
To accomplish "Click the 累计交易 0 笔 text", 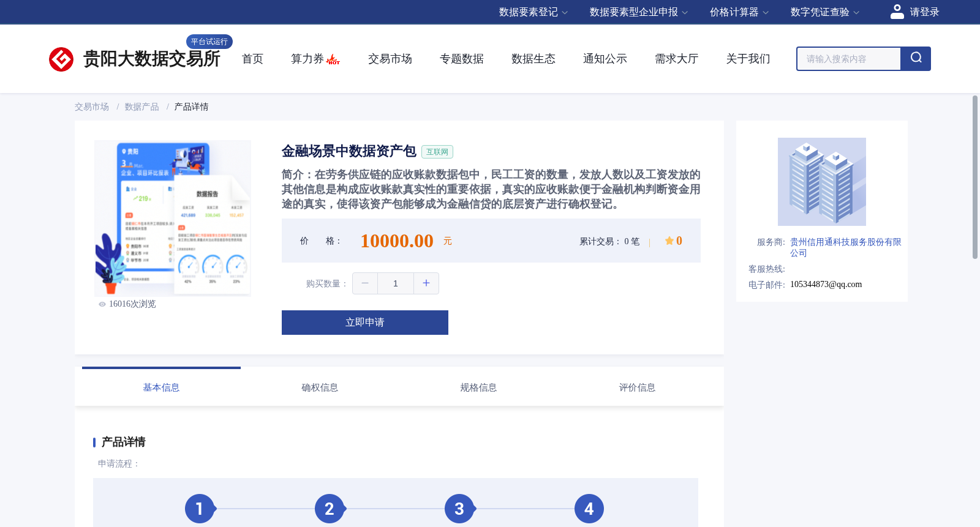I will tap(609, 242).
